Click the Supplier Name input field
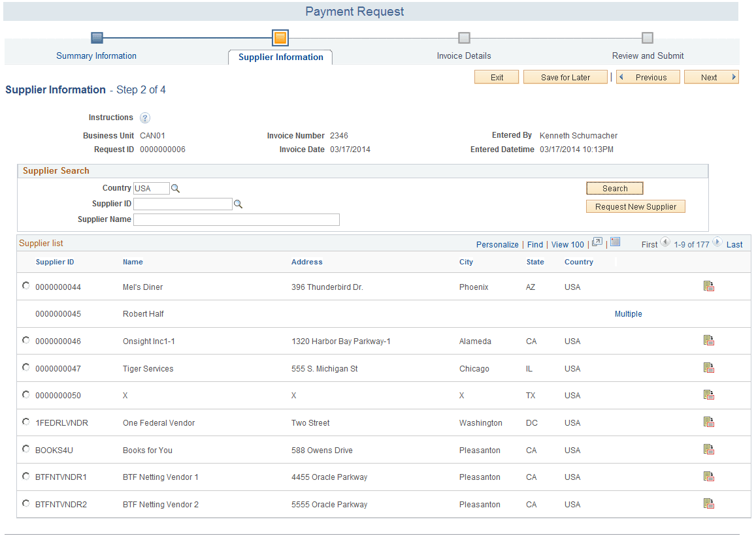Screen dimensions: 756x538 click(236, 219)
